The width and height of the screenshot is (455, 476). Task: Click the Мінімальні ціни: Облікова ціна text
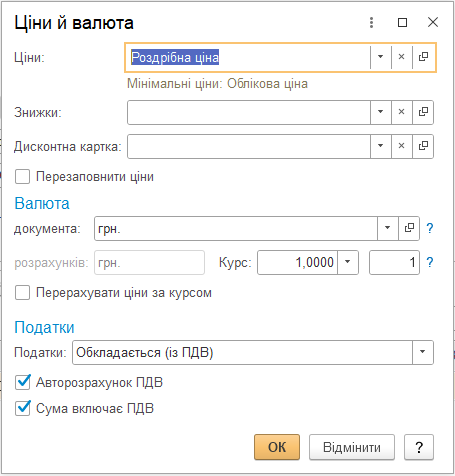(x=217, y=84)
